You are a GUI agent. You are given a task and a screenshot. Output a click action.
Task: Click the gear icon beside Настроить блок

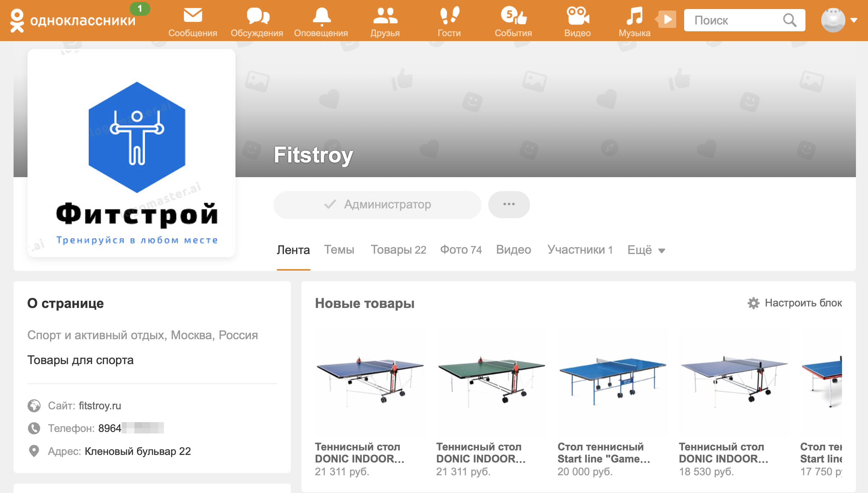(x=753, y=303)
